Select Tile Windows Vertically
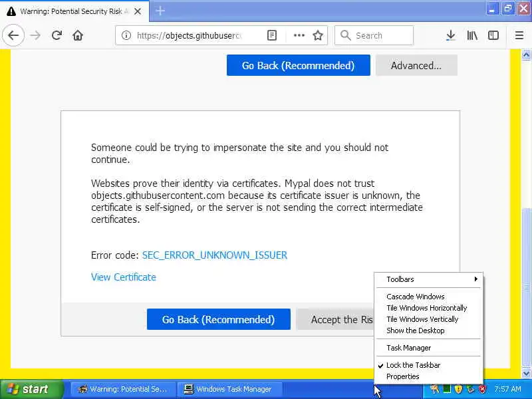 (x=428, y=319)
